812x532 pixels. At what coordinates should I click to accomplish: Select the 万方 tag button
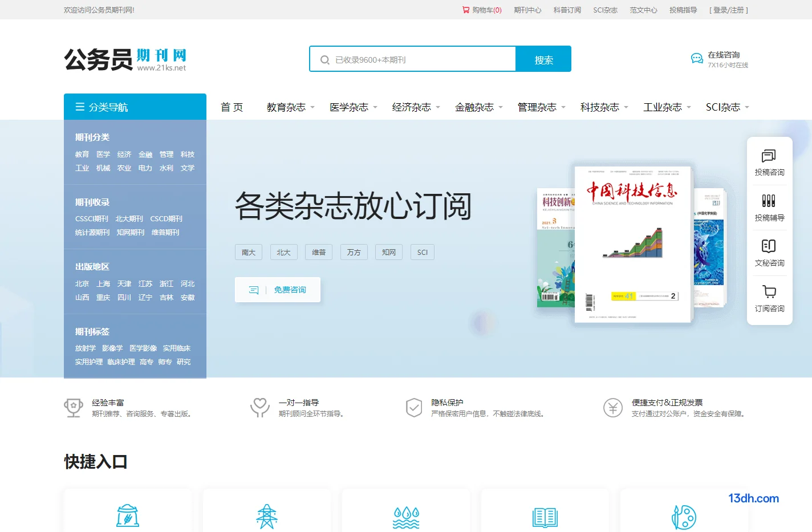[354, 252]
